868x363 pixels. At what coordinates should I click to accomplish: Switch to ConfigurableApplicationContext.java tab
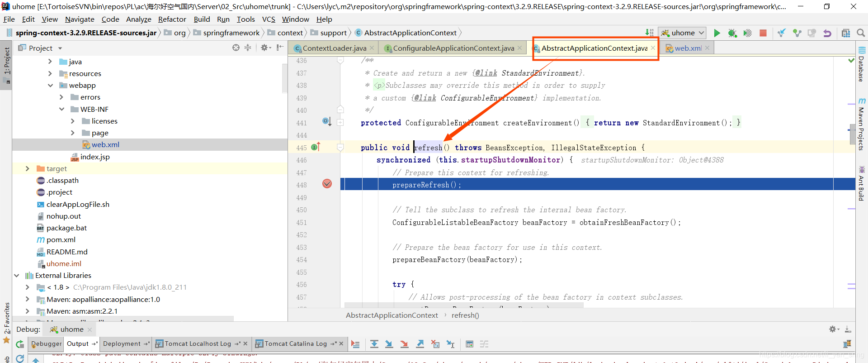(453, 48)
